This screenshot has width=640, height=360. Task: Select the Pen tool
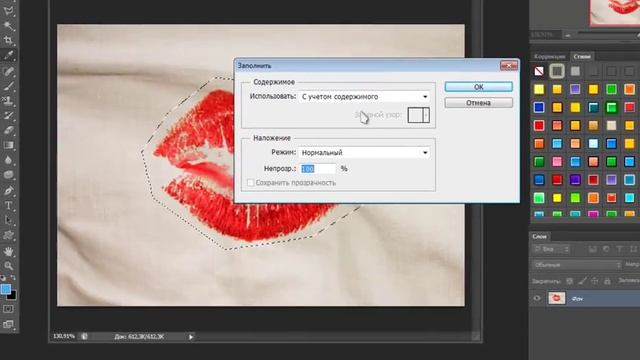(x=8, y=190)
